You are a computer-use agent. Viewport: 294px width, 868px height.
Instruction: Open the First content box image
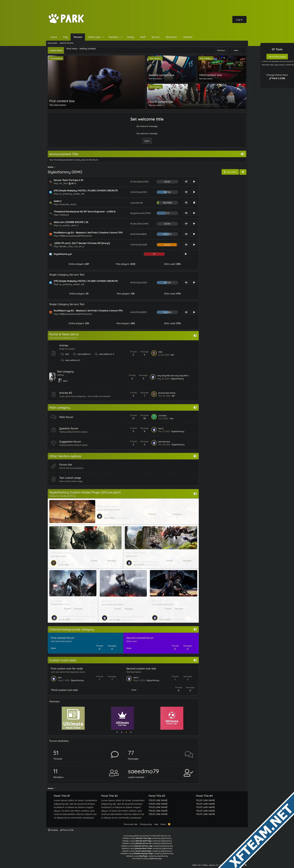96,82
